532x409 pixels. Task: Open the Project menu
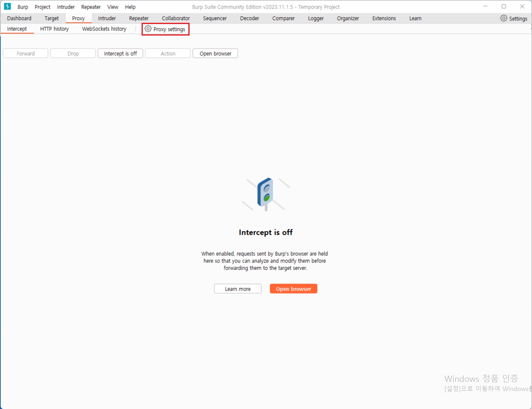tap(42, 7)
